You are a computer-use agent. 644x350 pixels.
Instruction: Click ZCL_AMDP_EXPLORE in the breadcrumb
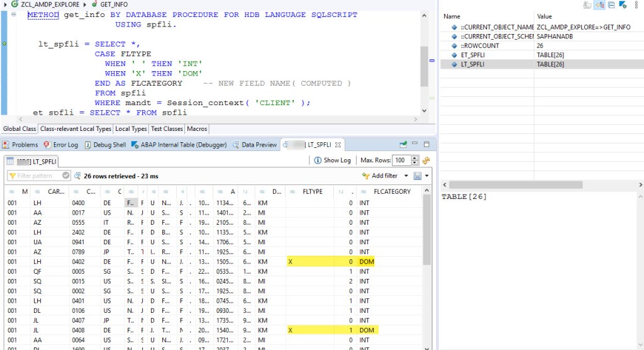coord(50,4)
